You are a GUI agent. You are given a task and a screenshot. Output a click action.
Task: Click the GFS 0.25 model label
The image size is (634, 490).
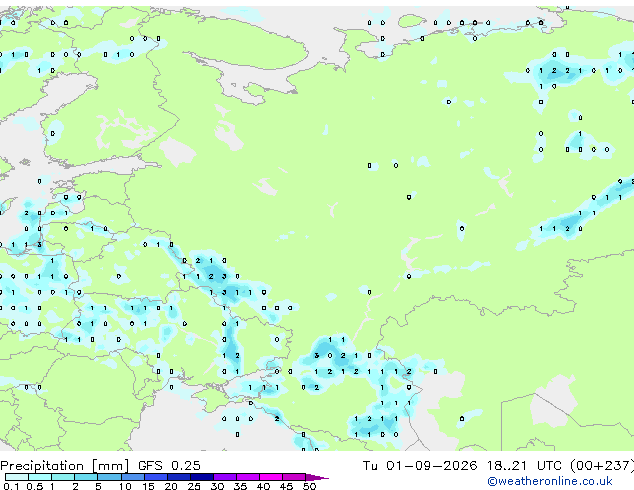pyautogui.click(x=169, y=466)
